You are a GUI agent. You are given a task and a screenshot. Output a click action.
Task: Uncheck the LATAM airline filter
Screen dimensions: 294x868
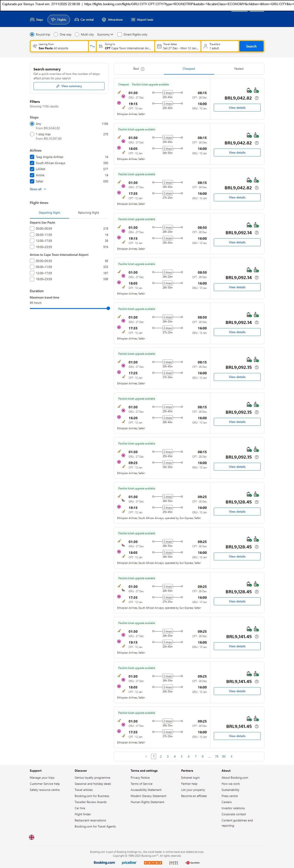[32, 169]
